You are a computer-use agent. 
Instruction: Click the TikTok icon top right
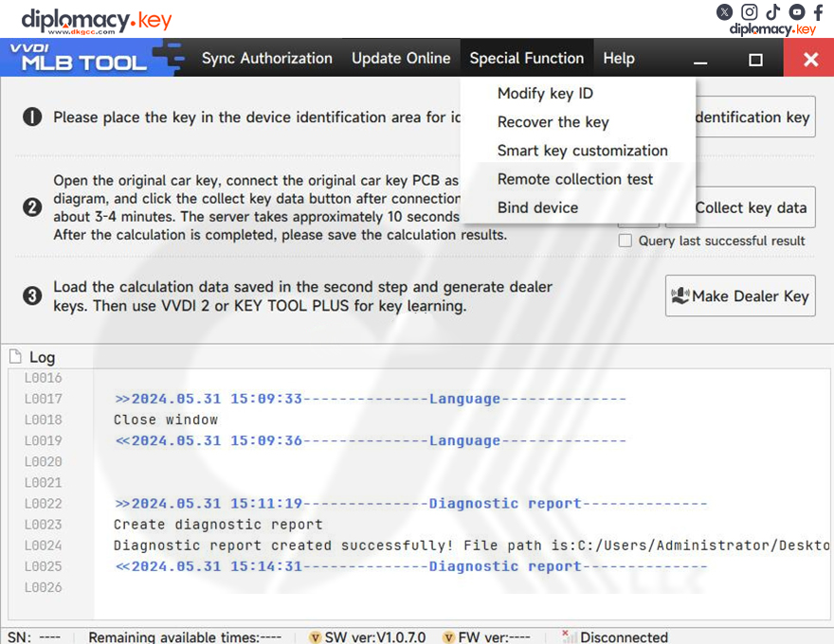pos(771,12)
